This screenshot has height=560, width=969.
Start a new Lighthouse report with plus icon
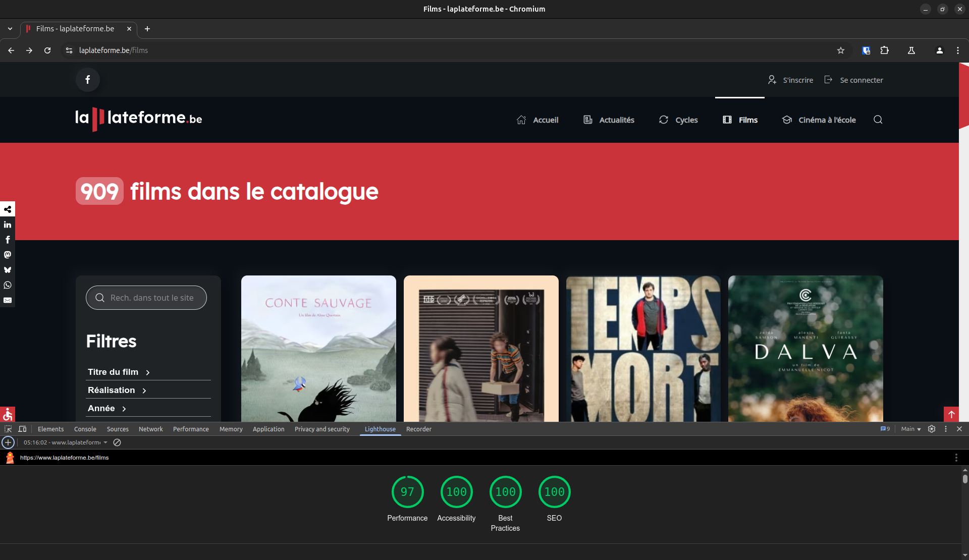[x=8, y=442]
